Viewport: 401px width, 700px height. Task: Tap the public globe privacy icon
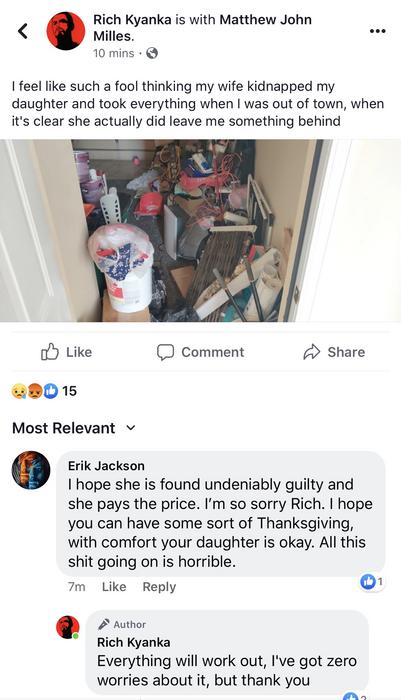click(x=152, y=54)
